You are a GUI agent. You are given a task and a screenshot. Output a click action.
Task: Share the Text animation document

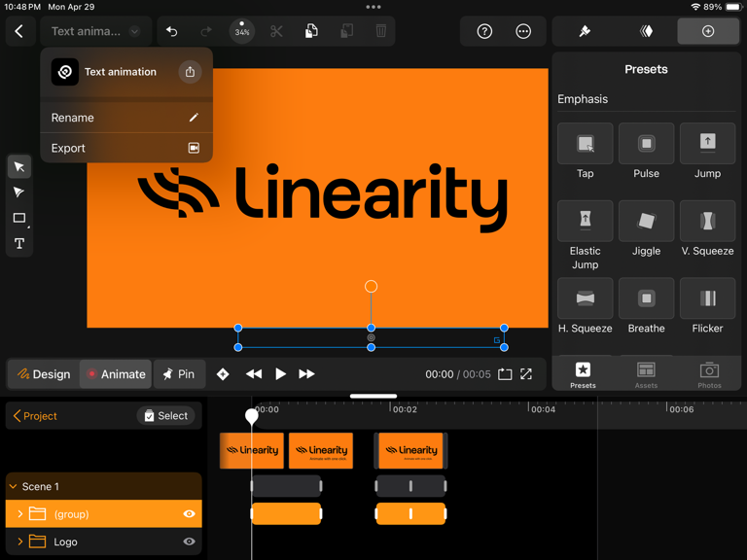tap(190, 72)
